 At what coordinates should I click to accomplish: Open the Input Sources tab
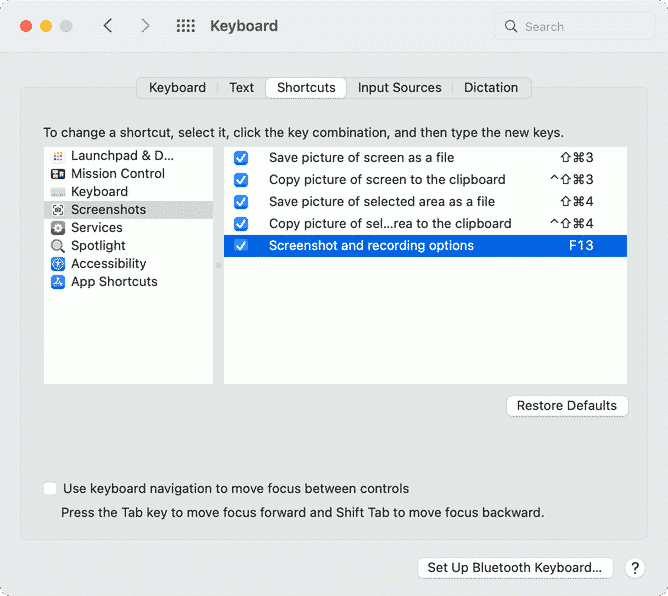pyautogui.click(x=400, y=88)
